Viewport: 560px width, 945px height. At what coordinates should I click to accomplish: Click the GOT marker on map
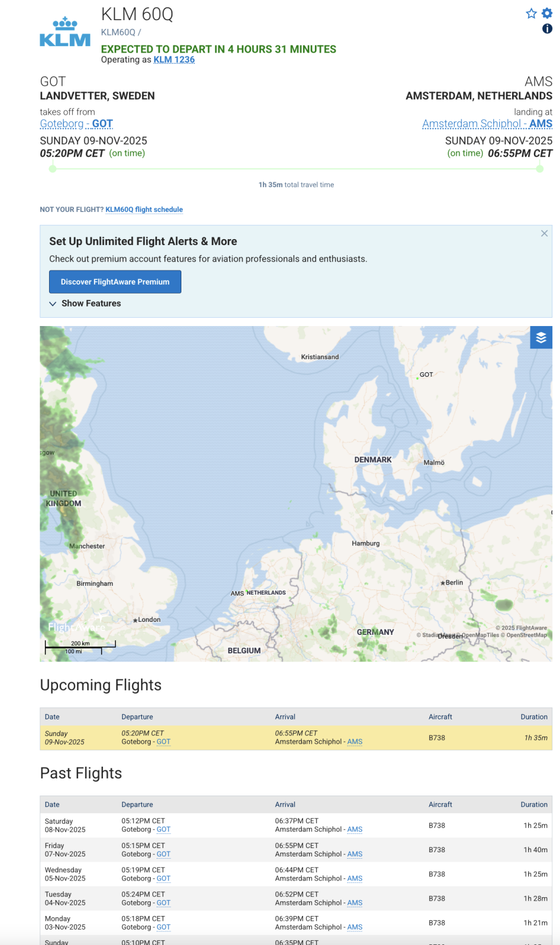[426, 374]
